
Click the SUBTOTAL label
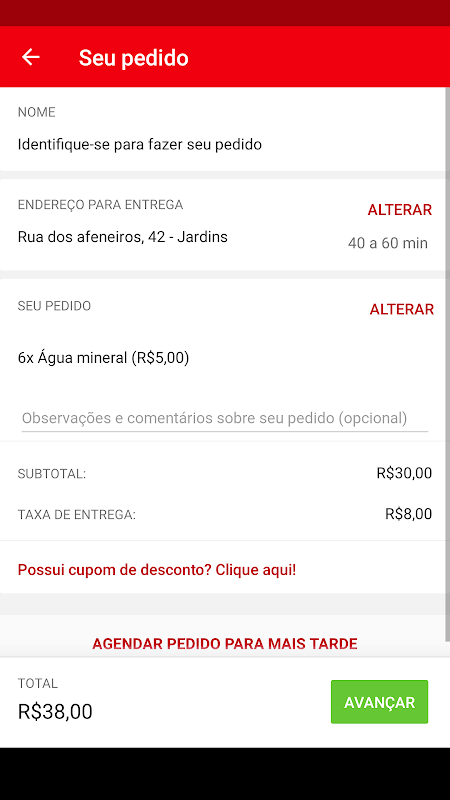(52, 474)
